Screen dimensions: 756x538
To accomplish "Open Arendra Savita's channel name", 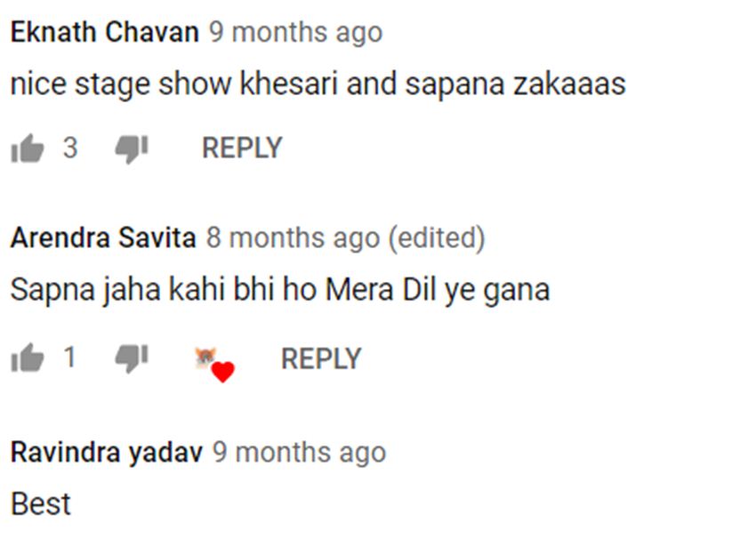I will [x=103, y=237].
